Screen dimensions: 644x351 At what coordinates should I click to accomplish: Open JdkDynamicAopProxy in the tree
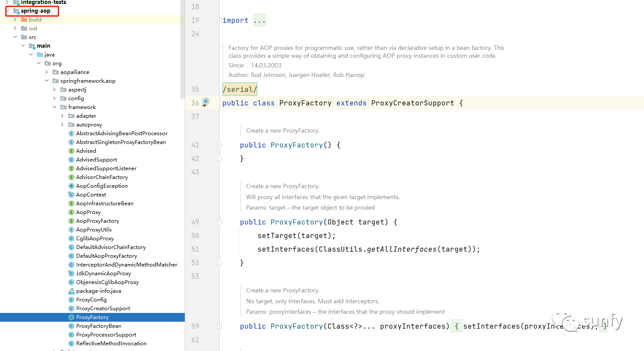point(103,274)
